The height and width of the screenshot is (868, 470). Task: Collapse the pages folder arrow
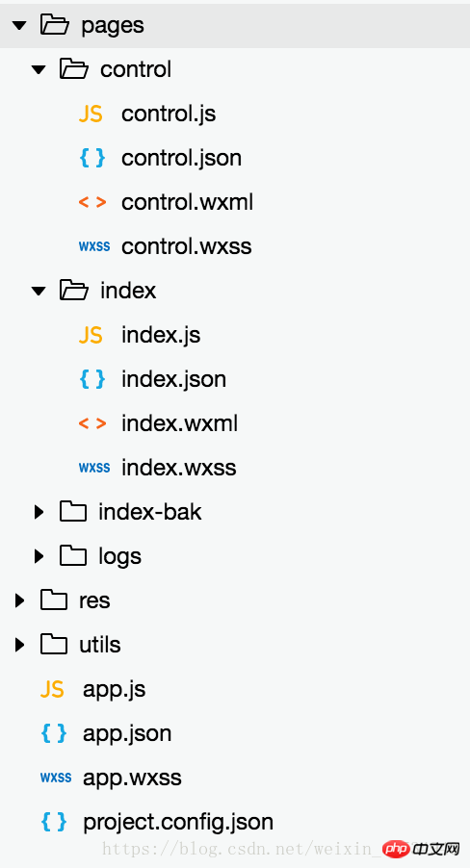pyautogui.click(x=19, y=25)
